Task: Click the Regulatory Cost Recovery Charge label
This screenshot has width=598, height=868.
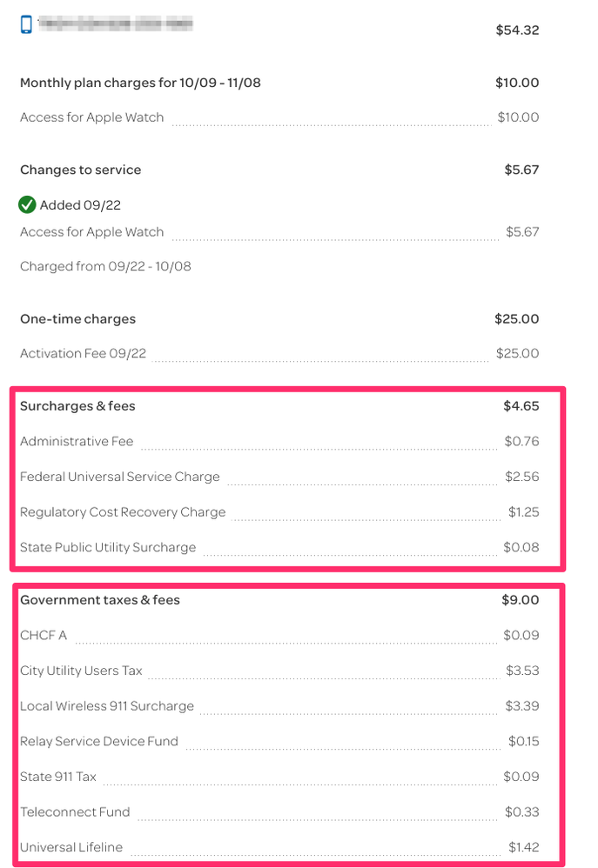Action: 123,512
